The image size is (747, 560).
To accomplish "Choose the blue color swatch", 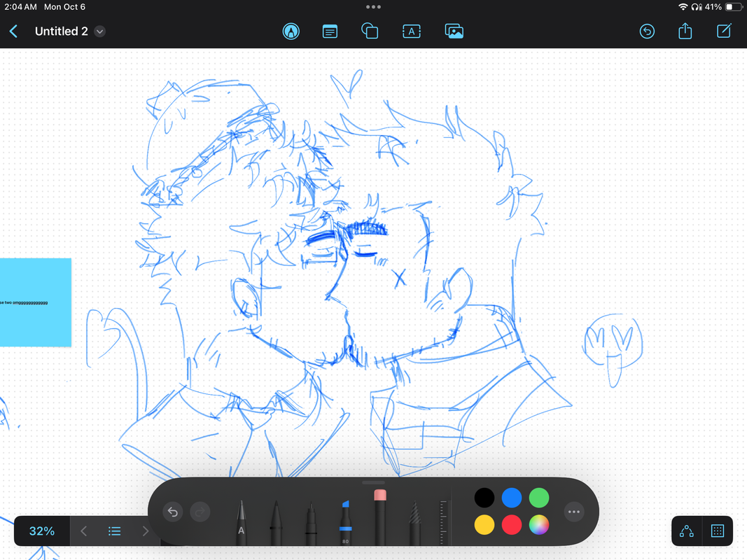I will [512, 498].
